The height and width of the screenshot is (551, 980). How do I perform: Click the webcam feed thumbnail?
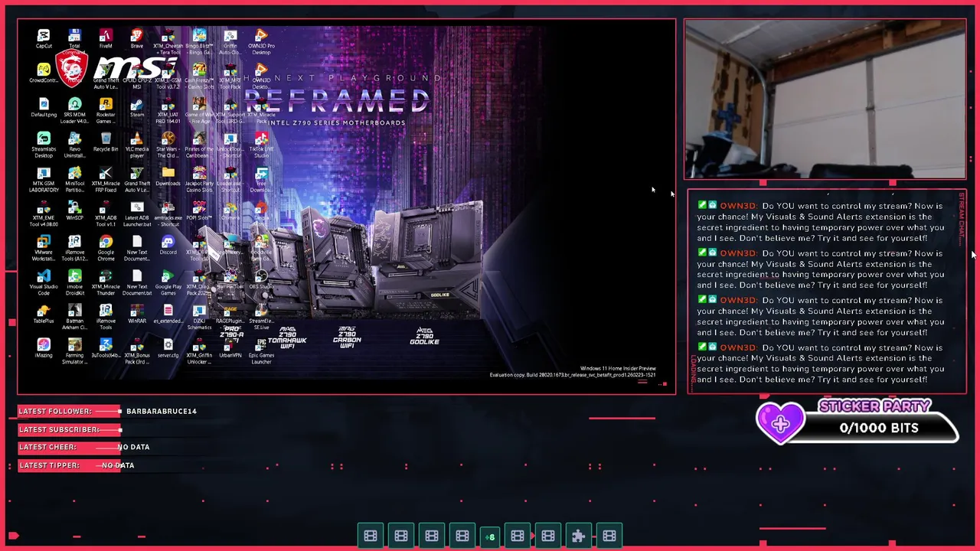[825, 99]
